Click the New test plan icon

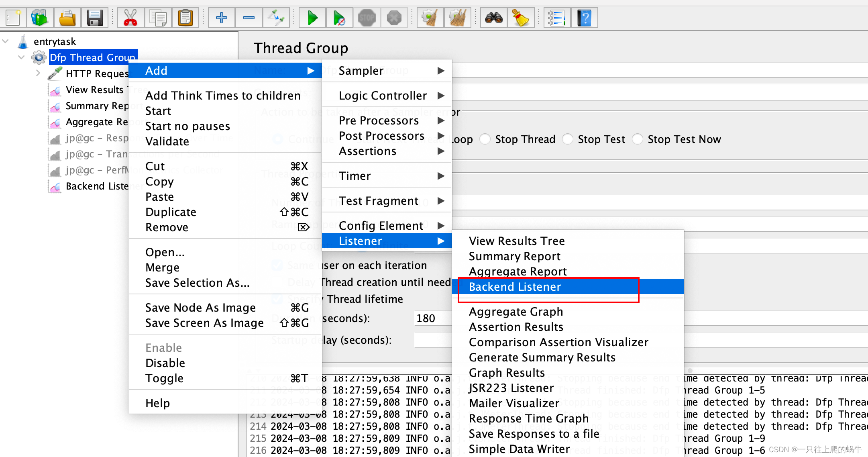[x=13, y=18]
